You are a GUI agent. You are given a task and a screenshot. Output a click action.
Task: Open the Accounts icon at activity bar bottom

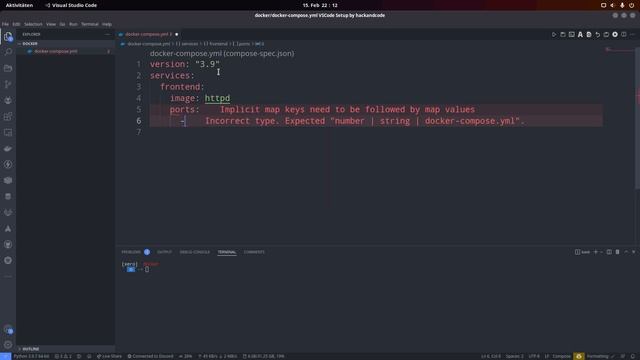pyautogui.click(x=8, y=329)
